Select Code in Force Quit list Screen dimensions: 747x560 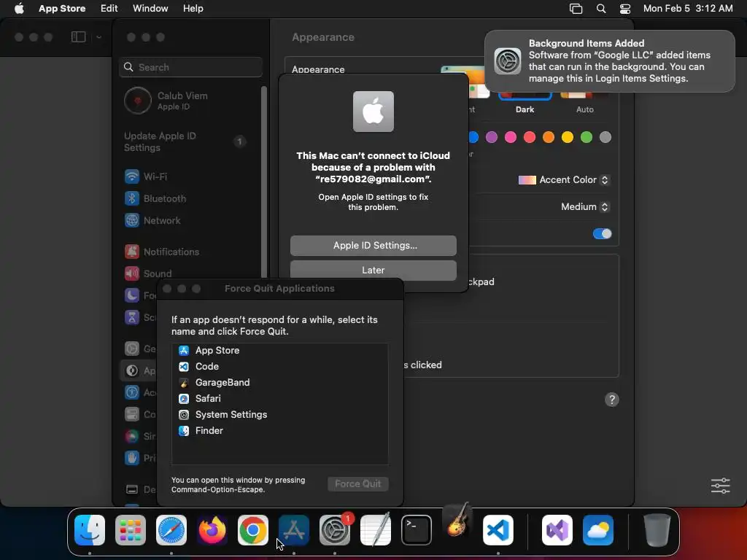tap(279, 367)
